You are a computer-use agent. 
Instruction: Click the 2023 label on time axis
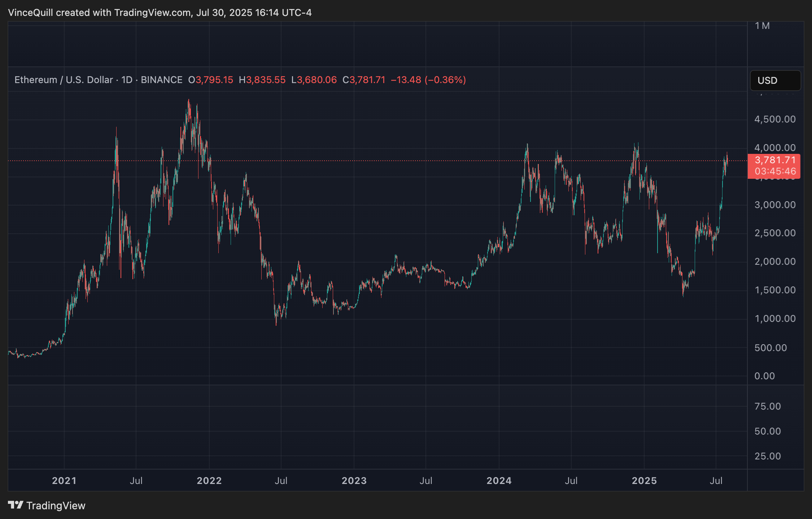[354, 481]
